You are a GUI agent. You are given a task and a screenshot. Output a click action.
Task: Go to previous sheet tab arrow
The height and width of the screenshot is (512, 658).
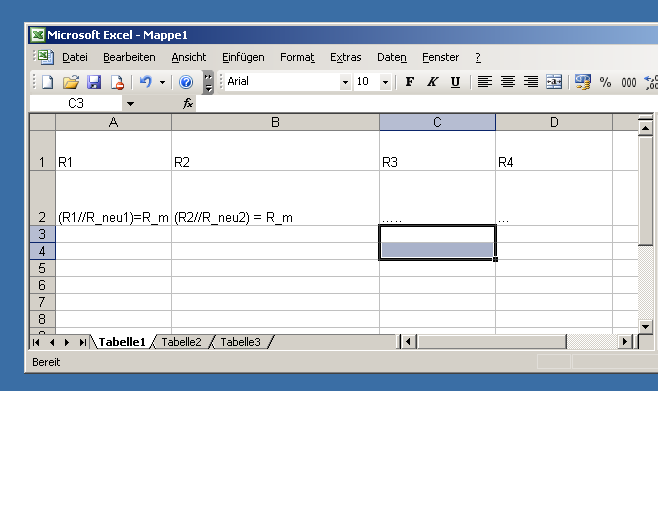click(52, 342)
